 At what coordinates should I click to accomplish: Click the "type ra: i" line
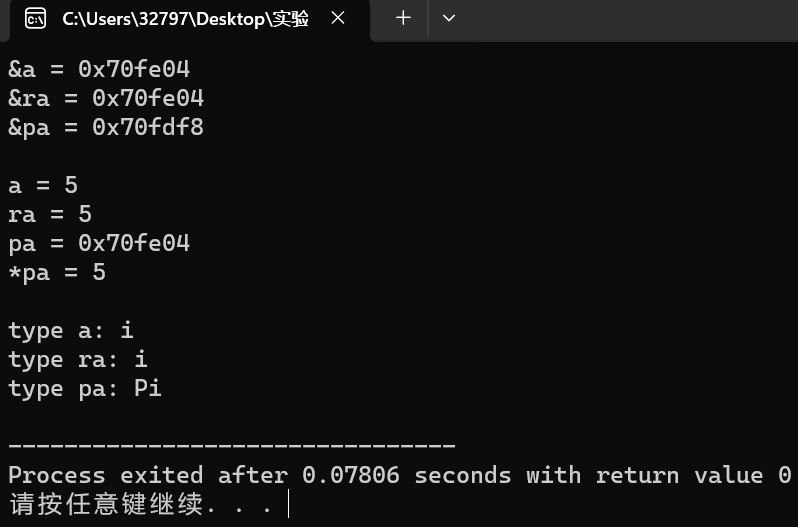coord(78,360)
